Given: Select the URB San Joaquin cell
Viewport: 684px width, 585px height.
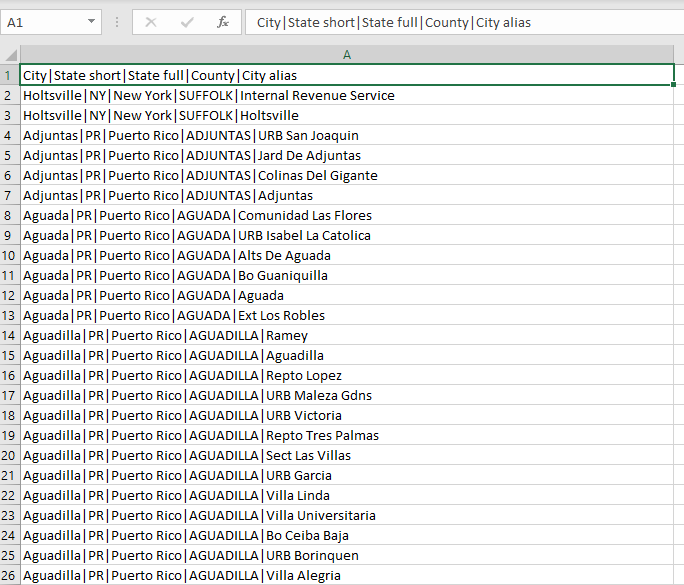Looking at the screenshot, I should click(x=347, y=135).
